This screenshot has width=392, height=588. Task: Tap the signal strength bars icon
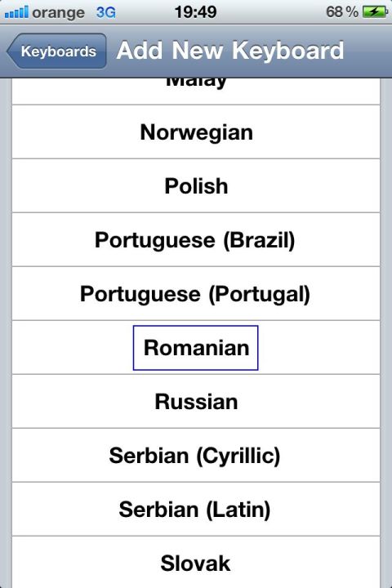pyautogui.click(x=16, y=12)
